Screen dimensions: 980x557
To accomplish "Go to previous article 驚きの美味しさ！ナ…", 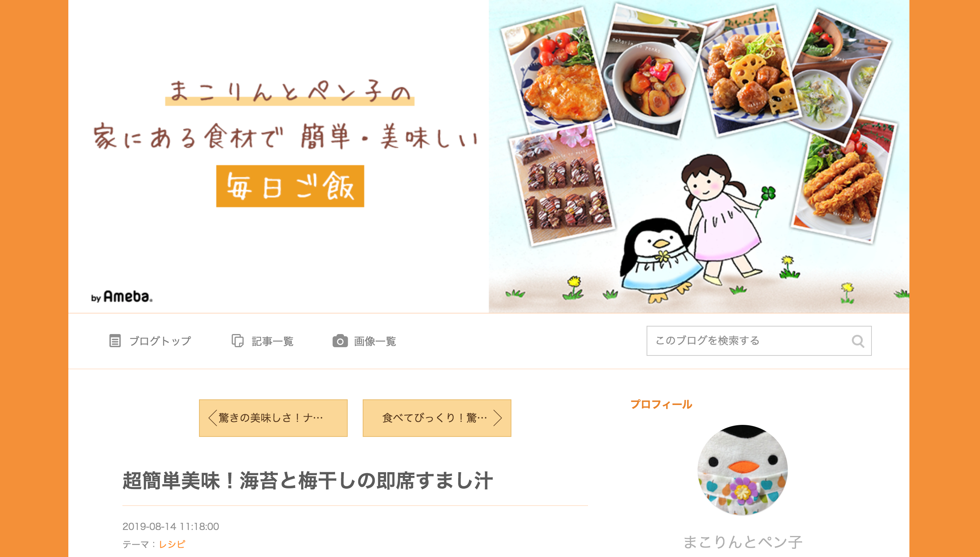I will [273, 418].
